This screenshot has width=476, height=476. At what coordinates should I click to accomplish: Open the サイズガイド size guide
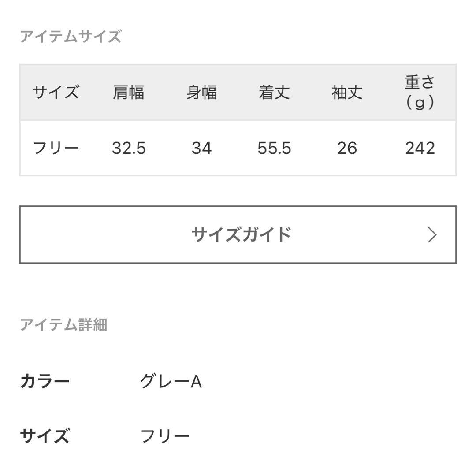click(x=238, y=234)
